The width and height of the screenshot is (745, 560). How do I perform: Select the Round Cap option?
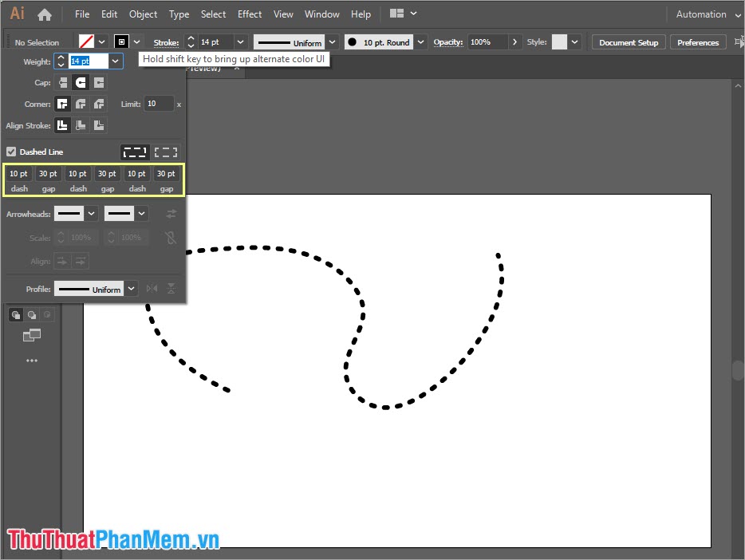pos(81,82)
